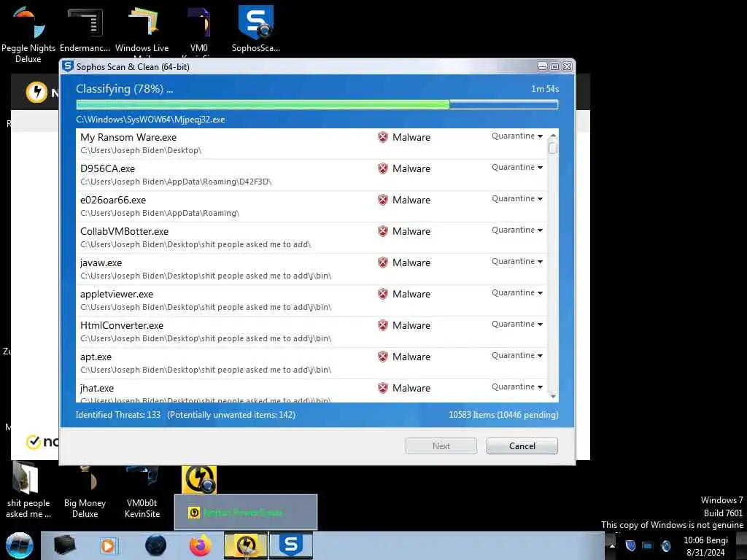
Task: Open Quarantine dropdown for e026oar66.exe
Action: point(517,199)
